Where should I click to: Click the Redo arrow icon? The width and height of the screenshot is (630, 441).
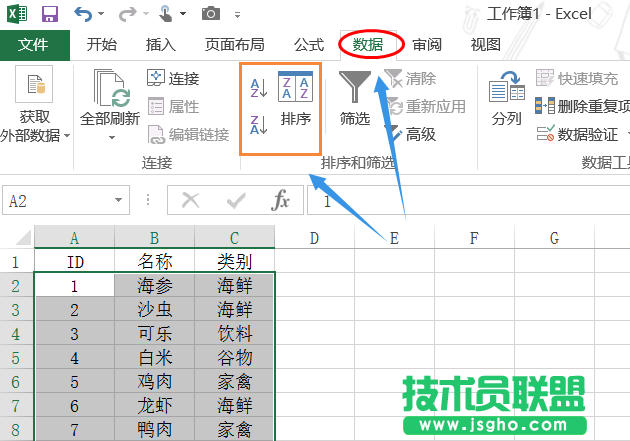tap(127, 14)
